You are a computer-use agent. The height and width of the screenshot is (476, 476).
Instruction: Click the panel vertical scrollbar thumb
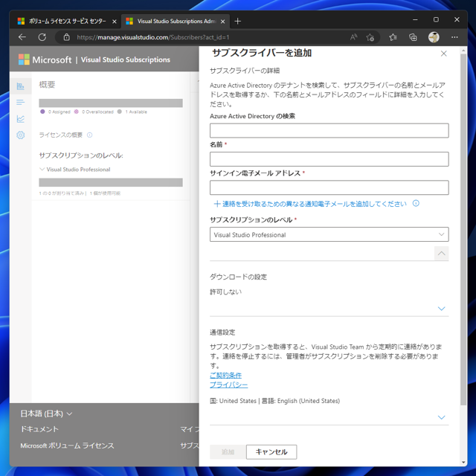[463, 229]
